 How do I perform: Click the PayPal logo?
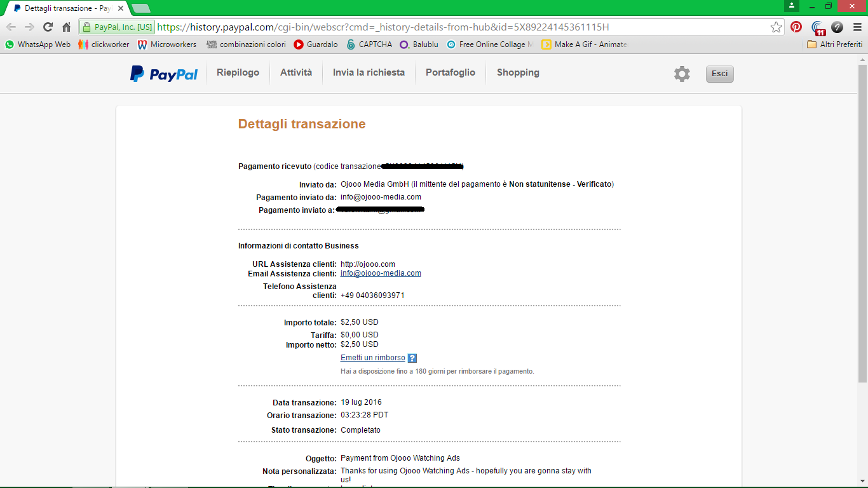[x=164, y=74]
